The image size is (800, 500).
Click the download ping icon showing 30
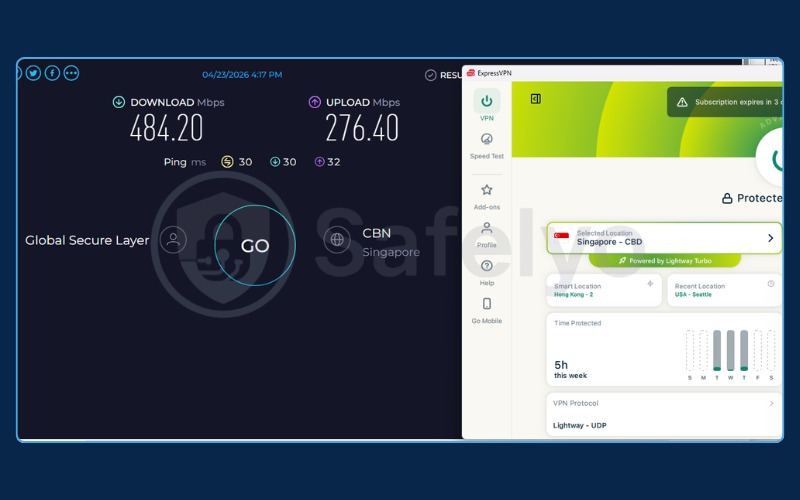coord(274,162)
